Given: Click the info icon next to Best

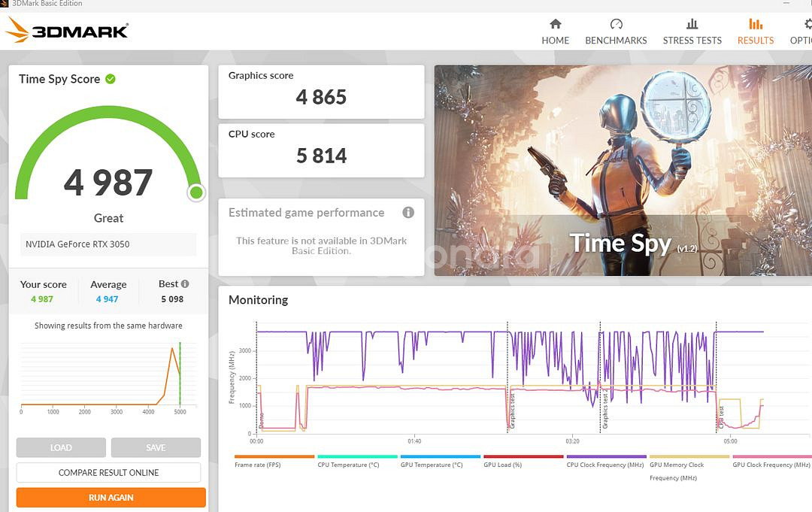Looking at the screenshot, I should coord(185,283).
